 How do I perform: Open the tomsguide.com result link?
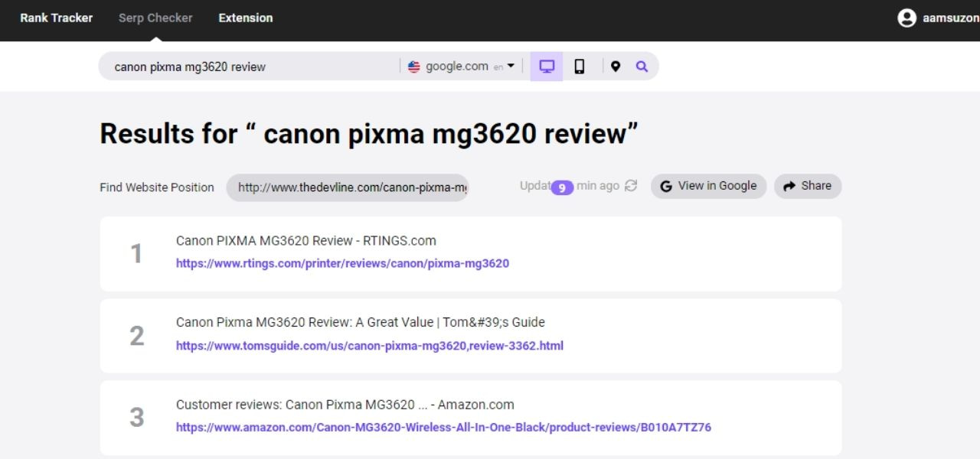click(x=369, y=346)
